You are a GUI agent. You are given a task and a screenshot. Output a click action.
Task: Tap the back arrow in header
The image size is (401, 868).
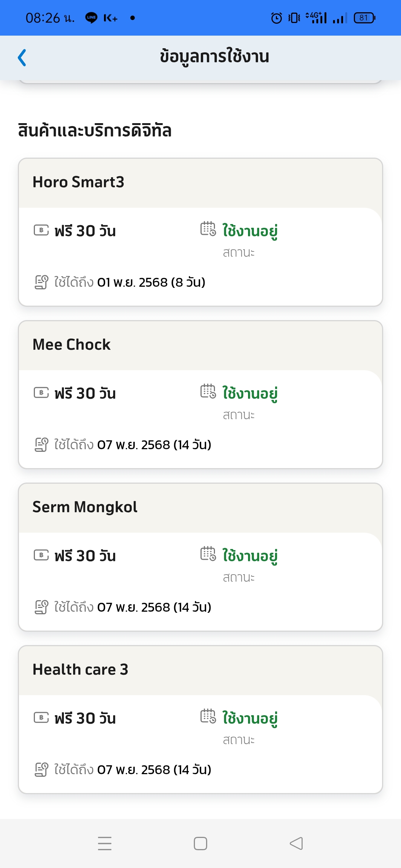click(x=22, y=57)
